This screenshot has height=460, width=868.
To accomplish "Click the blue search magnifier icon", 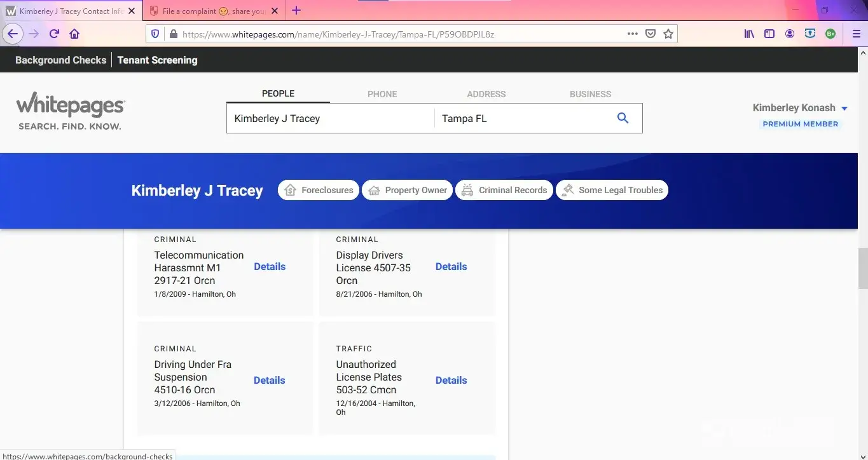I will pyautogui.click(x=623, y=118).
